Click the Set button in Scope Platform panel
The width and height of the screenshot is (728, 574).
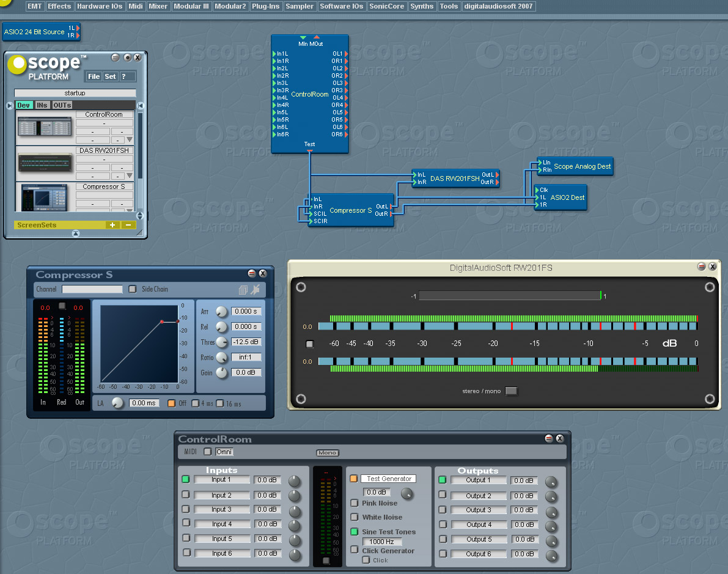pos(110,76)
